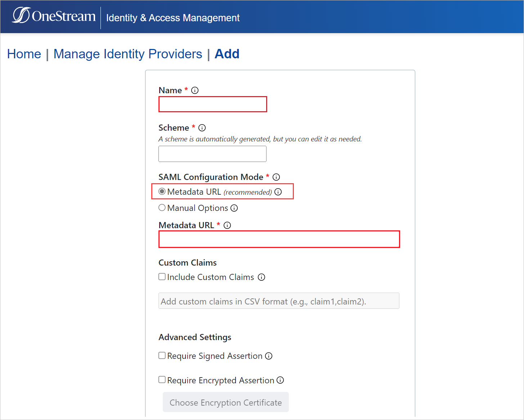Screen dimensions: 524x420
Task: Click info icon for Require Signed Assertion
Action: coord(269,356)
